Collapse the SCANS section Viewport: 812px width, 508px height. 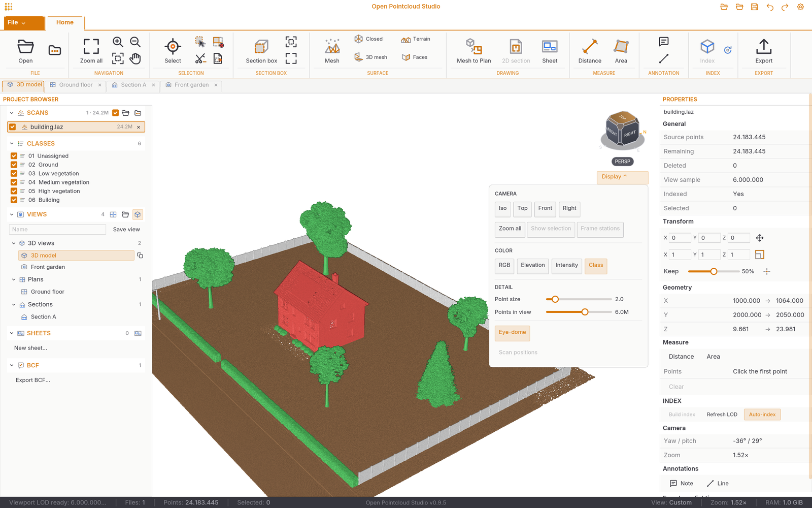[x=12, y=113]
